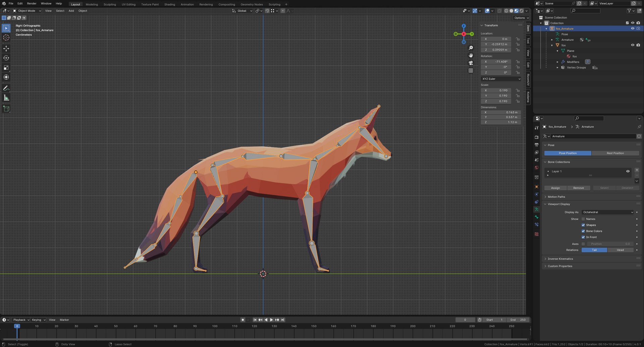
Task: Hide fox_Armature with its eye icon
Action: click(633, 29)
